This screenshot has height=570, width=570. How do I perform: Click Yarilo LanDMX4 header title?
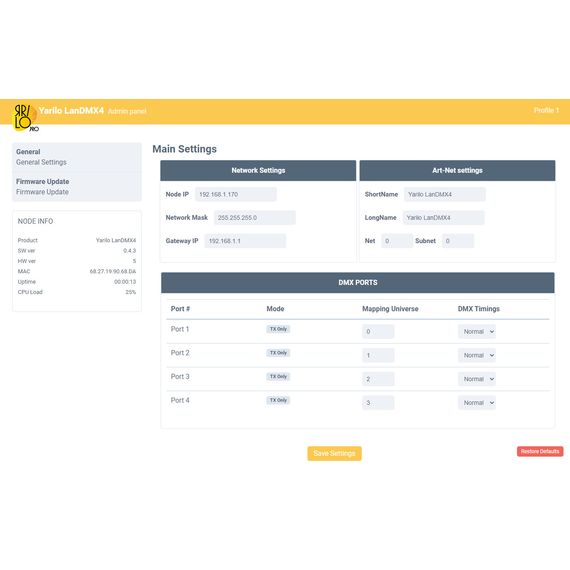tap(71, 111)
